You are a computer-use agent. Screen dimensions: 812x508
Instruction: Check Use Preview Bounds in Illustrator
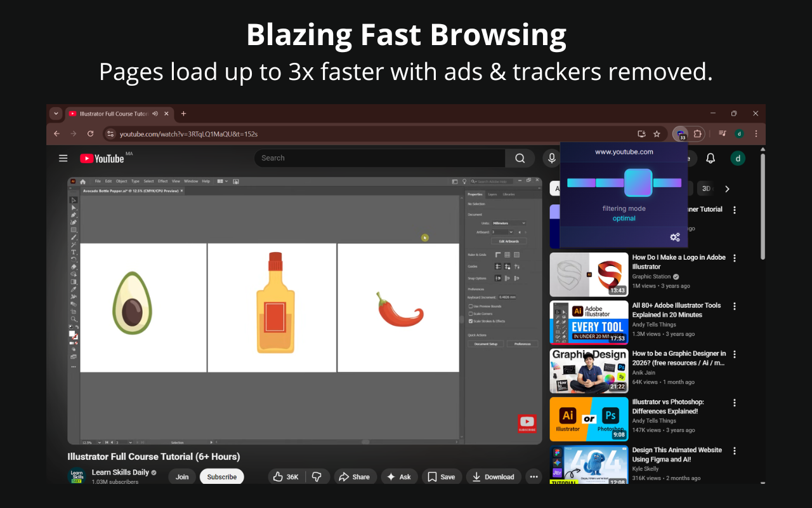point(470,306)
